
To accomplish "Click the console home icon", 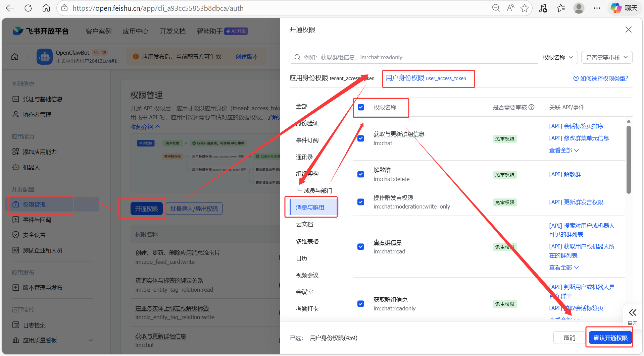I will click(x=15, y=57).
